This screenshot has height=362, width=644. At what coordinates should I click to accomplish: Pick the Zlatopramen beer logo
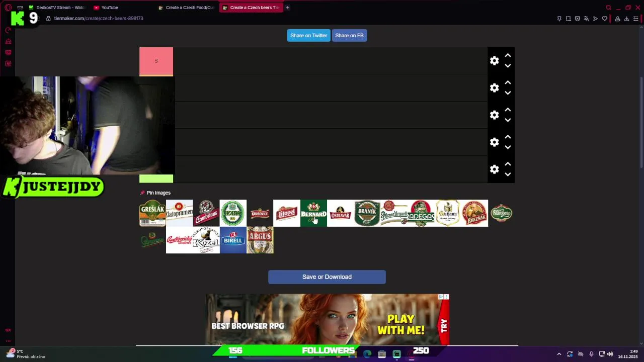click(180, 213)
